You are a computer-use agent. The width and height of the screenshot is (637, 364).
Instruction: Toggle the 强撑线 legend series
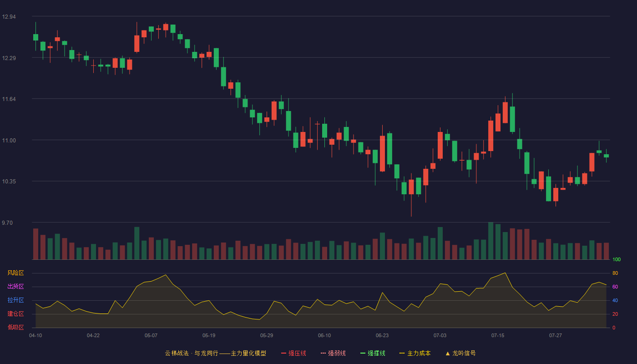[x=373, y=353]
